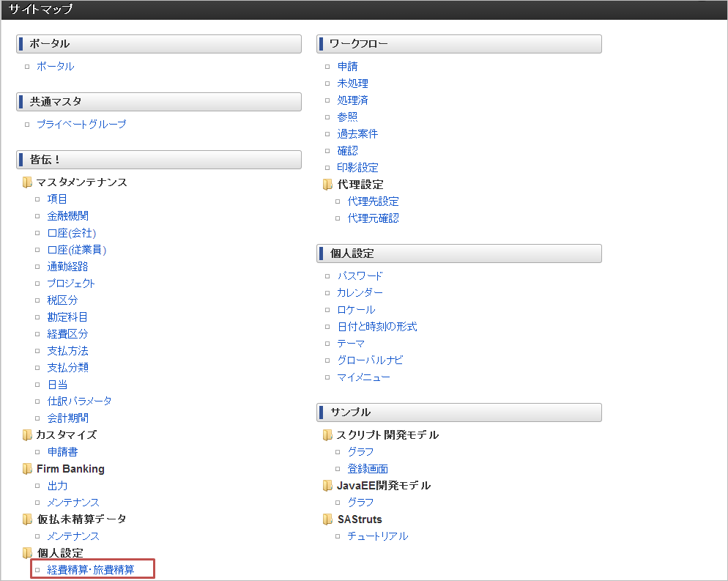Open the 経費区分 link
The image size is (728, 581).
tap(68, 334)
